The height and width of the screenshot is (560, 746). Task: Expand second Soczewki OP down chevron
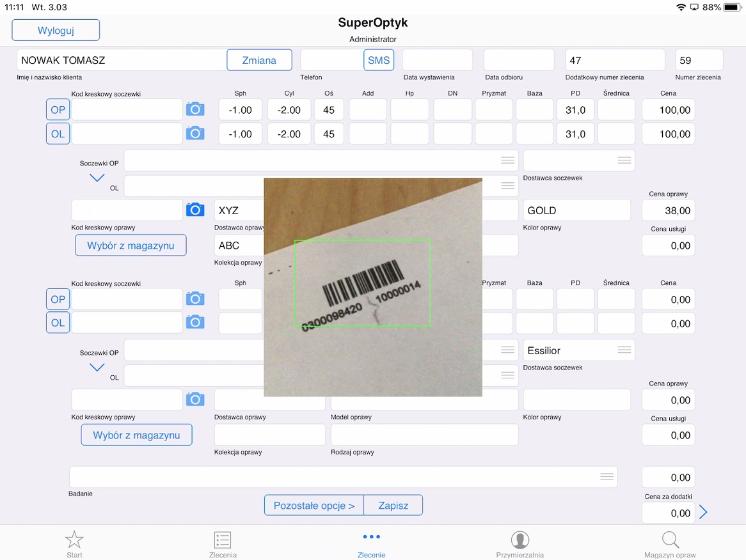coord(97,368)
